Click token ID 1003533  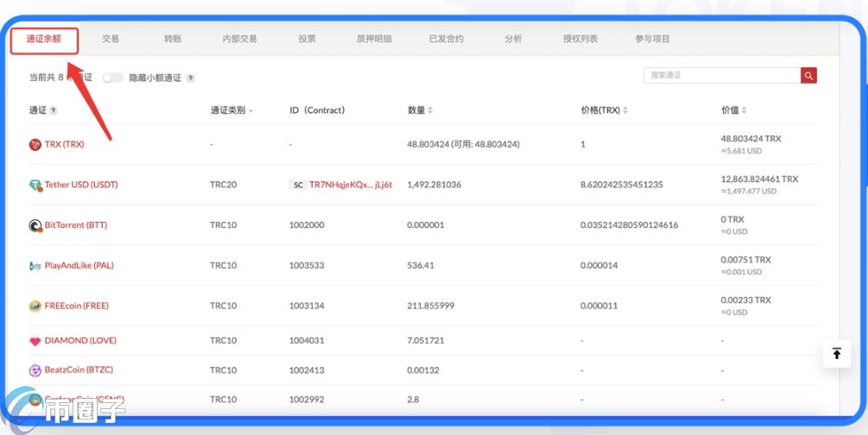pos(307,266)
